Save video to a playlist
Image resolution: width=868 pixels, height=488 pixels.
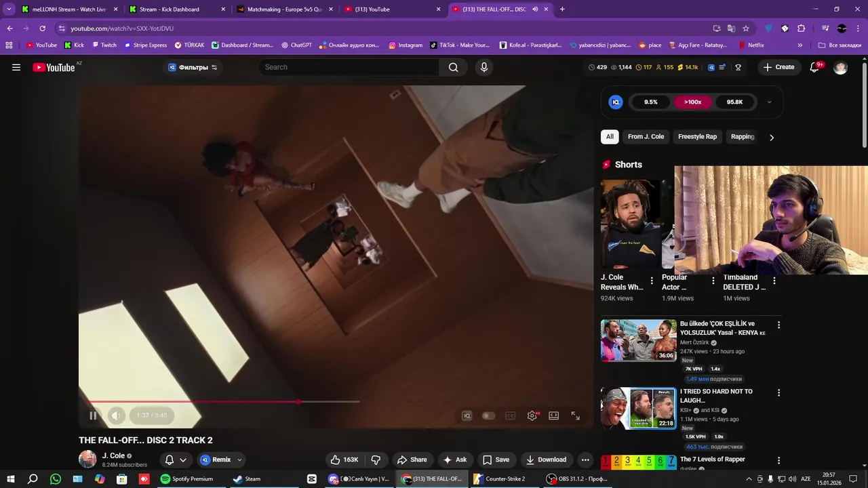click(x=496, y=460)
